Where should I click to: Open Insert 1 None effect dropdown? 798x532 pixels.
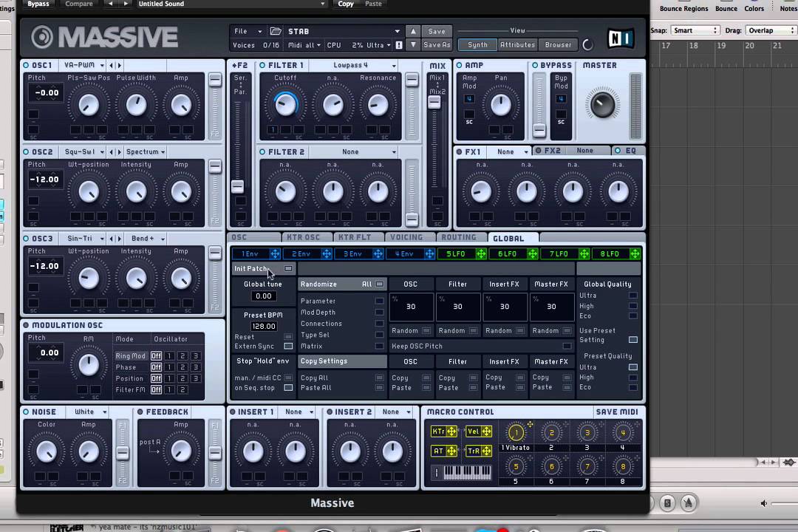tap(299, 412)
